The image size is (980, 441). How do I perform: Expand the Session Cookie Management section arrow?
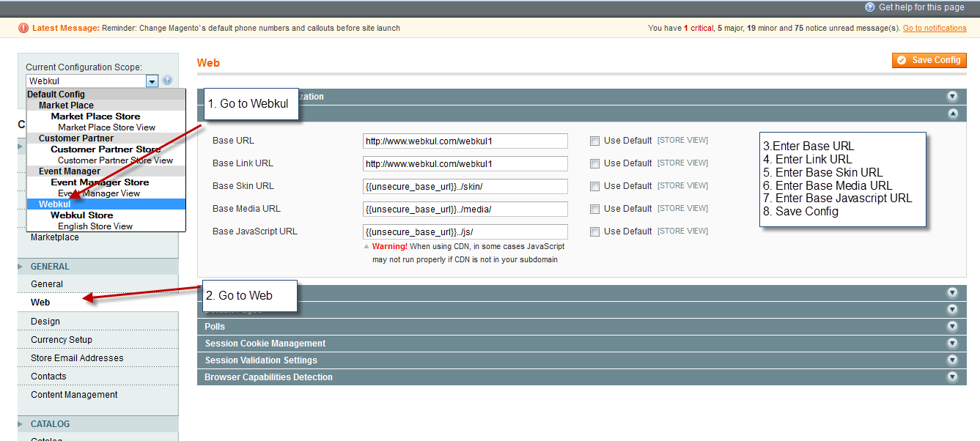click(952, 344)
